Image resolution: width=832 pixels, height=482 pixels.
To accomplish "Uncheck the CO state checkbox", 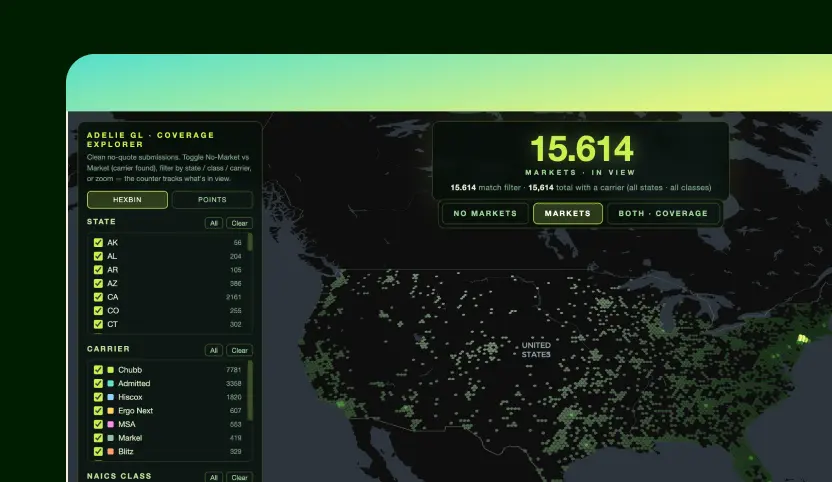I will click(x=98, y=311).
